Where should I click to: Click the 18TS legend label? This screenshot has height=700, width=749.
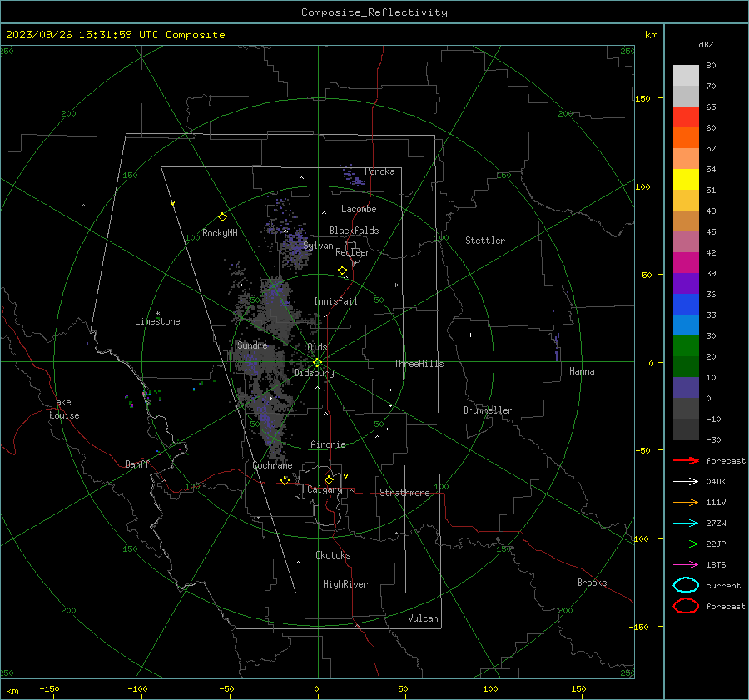pos(716,565)
